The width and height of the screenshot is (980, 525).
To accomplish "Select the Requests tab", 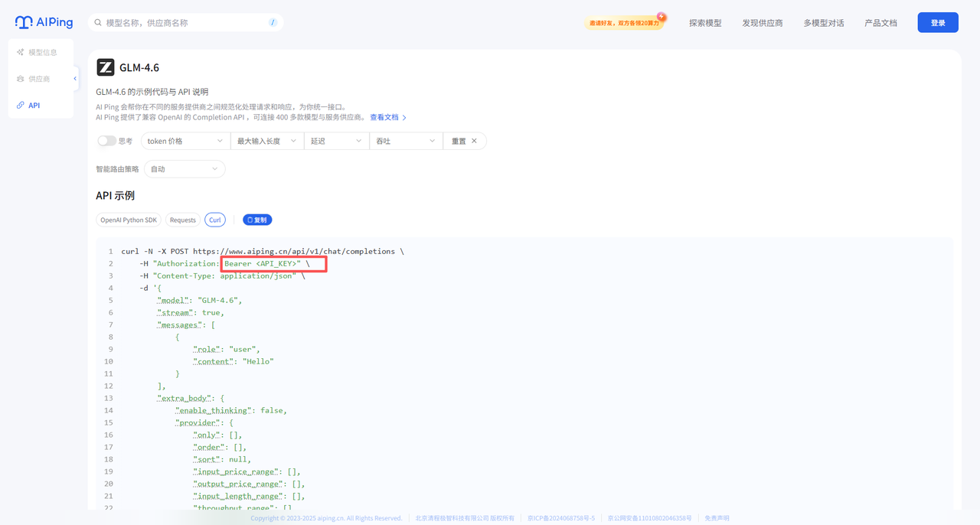I will [x=183, y=220].
